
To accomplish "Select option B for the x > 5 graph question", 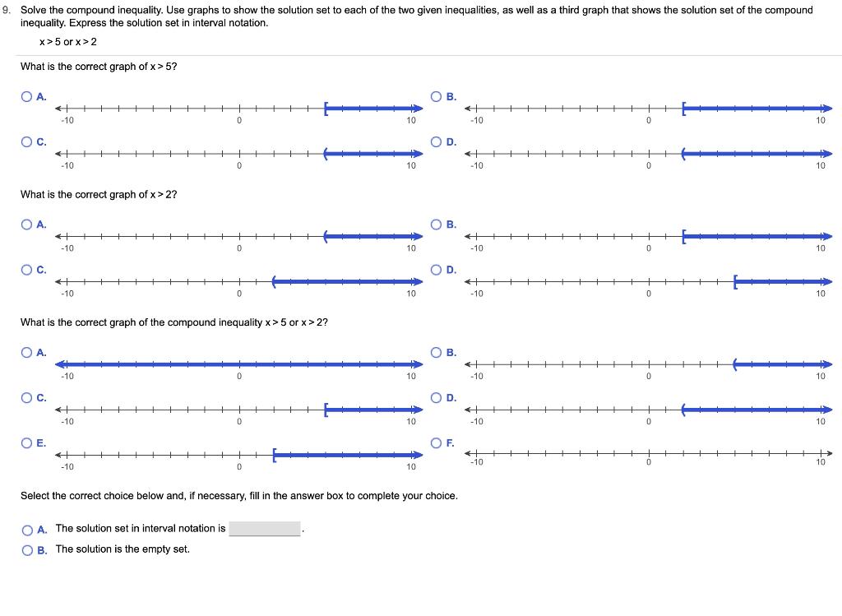I will (x=434, y=96).
